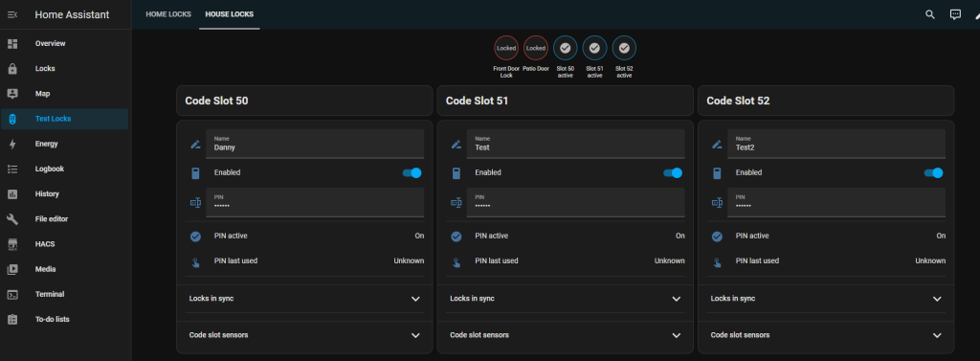Click the pencil icon beside the Danny name
This screenshot has height=361, width=980.
(195, 144)
